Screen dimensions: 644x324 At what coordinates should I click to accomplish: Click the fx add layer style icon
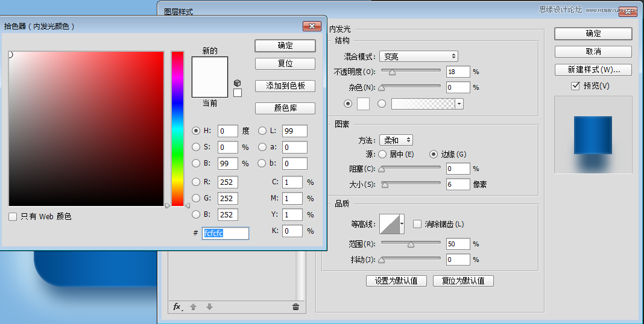tap(177, 307)
